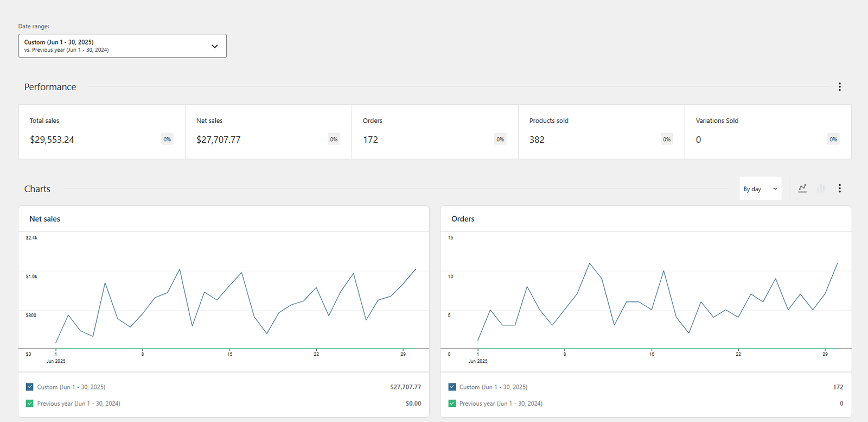Open the Date range dropdown

[122, 46]
